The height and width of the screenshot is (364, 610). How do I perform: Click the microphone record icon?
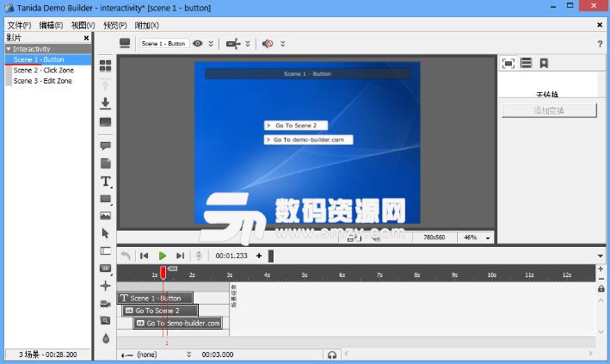pyautogui.click(x=199, y=256)
